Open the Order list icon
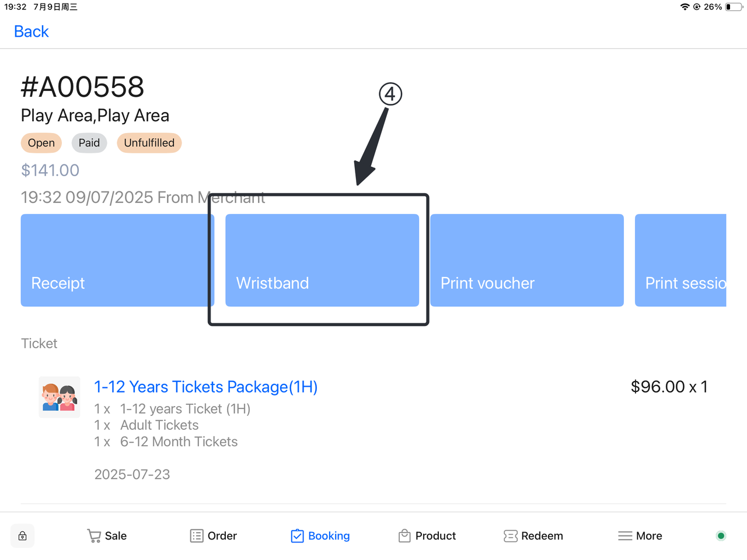Screen dimensions: 747x560 pos(197,536)
